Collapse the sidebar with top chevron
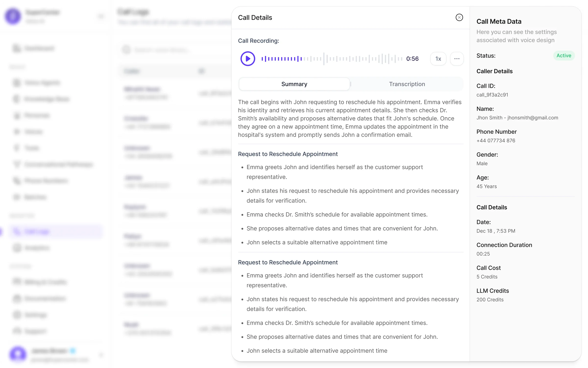The image size is (588, 368). 101,16
